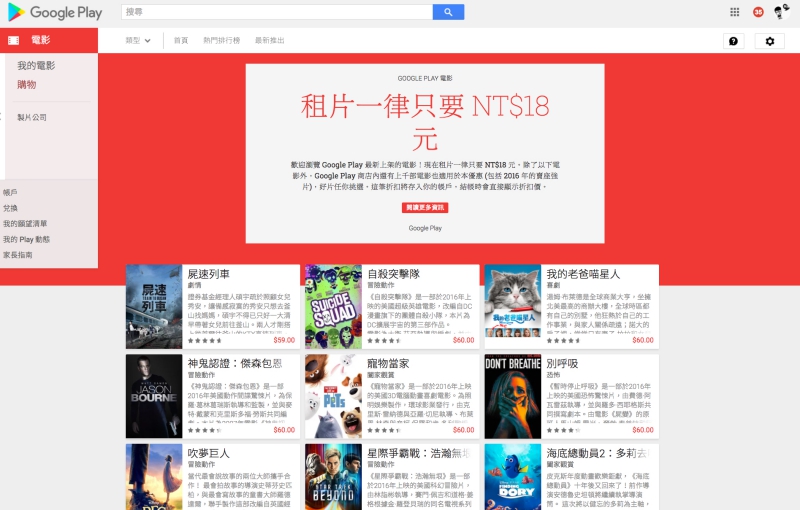This screenshot has width=800, height=510.
Task: Click the star rating on 屍速列車 card
Action: (x=205, y=340)
